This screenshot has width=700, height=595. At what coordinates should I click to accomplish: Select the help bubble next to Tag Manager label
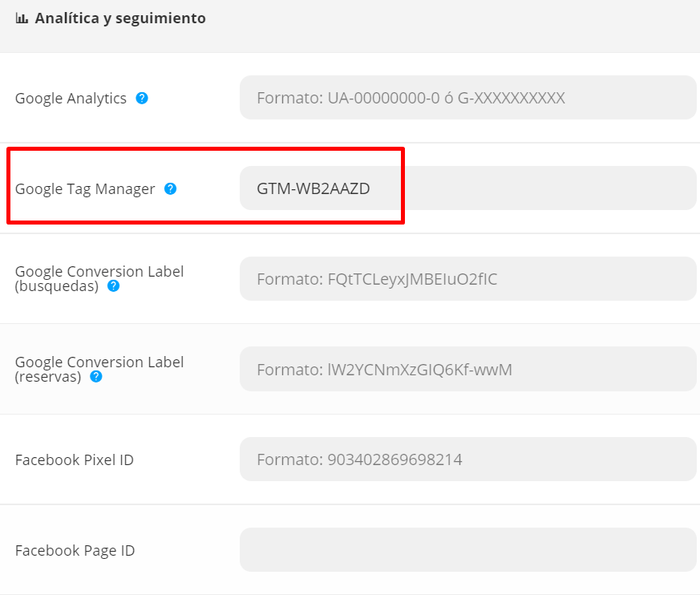pos(171,189)
